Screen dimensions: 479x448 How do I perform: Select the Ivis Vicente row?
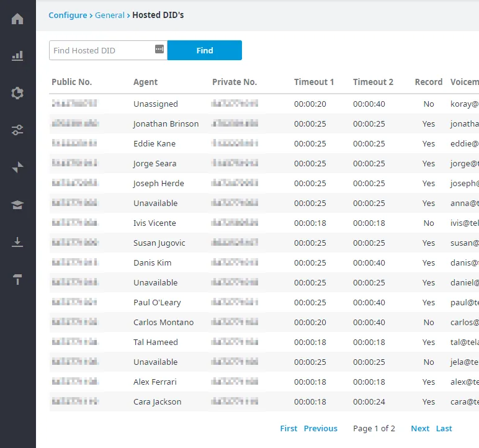(264, 223)
